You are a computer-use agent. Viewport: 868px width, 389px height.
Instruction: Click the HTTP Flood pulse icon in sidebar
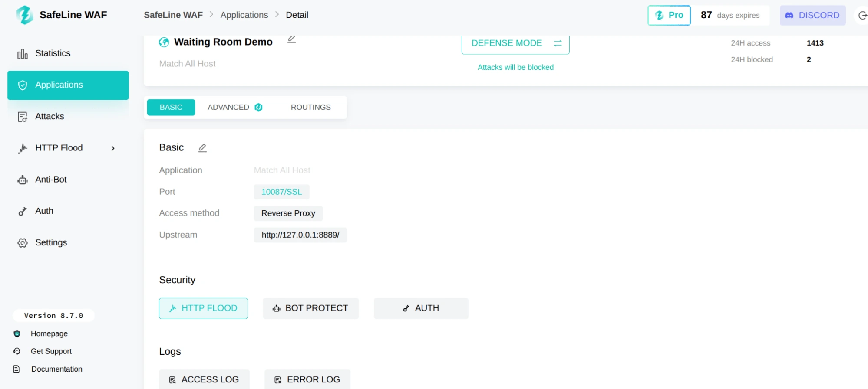click(x=23, y=148)
